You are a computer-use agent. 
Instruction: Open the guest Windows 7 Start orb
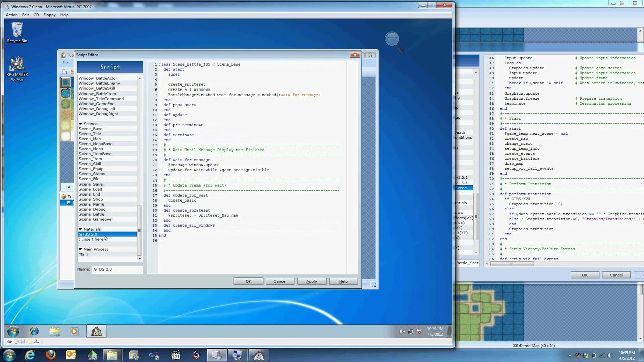tap(13, 331)
